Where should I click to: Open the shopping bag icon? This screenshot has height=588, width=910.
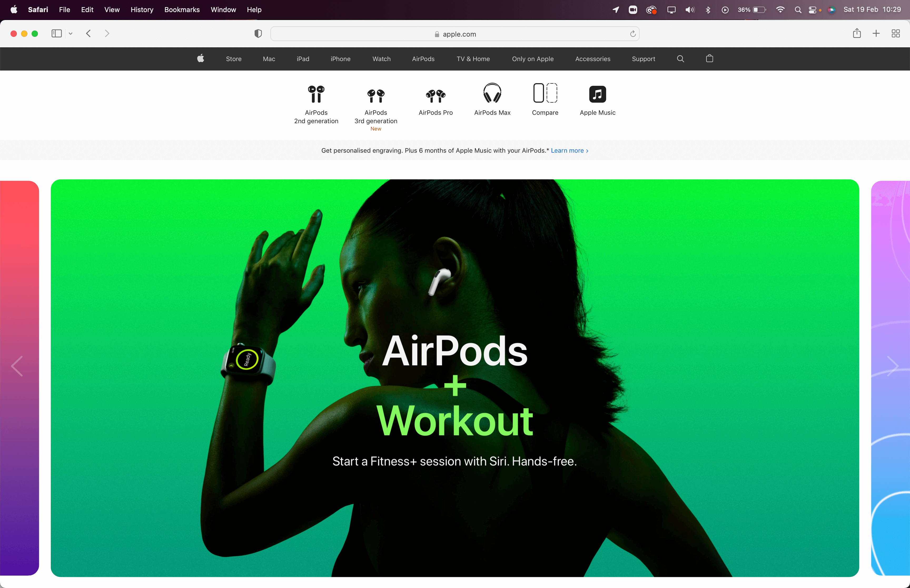pos(710,58)
